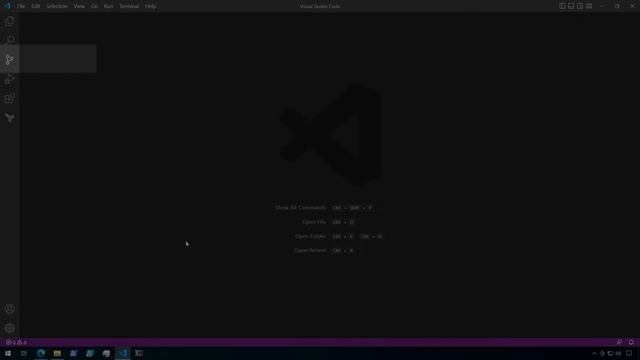This screenshot has height=360, width=640.
Task: Toggle the secondary side bar layout icon
Action: 580,6
